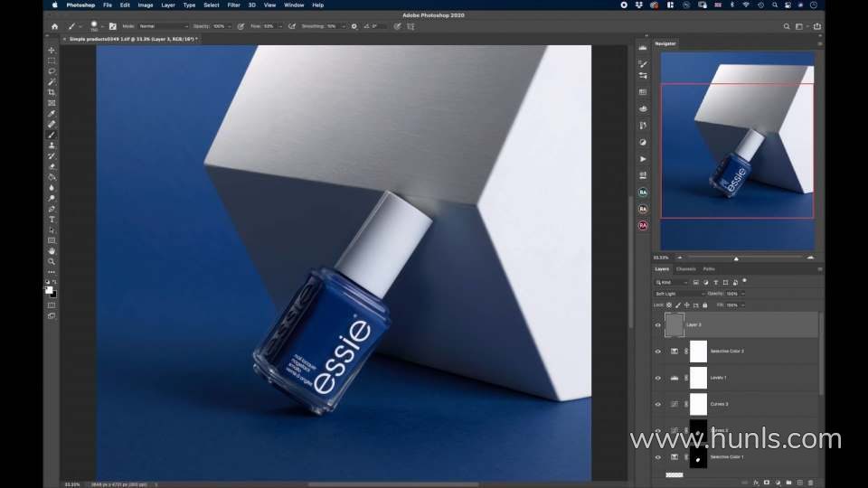This screenshot has width=868, height=488.
Task: Hide the Levels 1 layer
Action: point(657,378)
